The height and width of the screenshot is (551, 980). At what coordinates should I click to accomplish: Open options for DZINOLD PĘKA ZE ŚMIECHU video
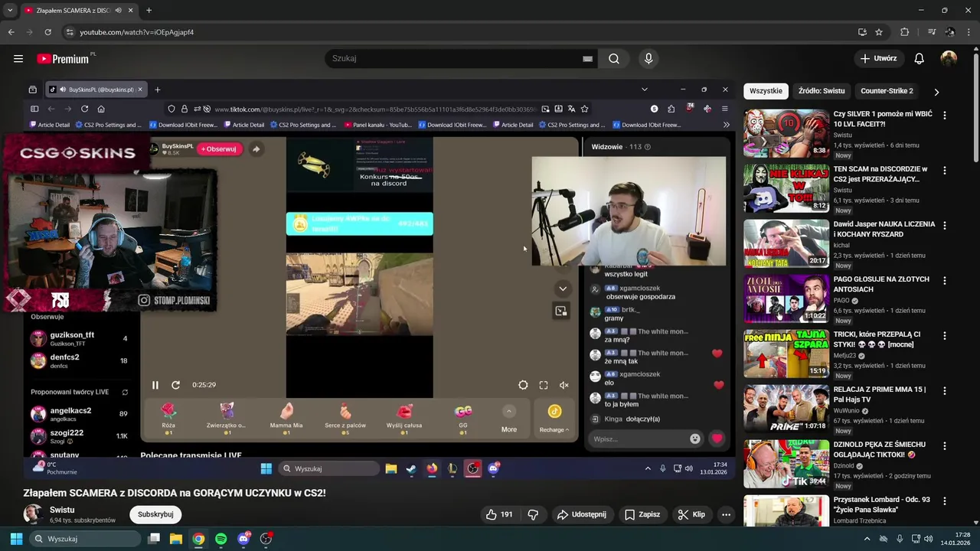[944, 445]
